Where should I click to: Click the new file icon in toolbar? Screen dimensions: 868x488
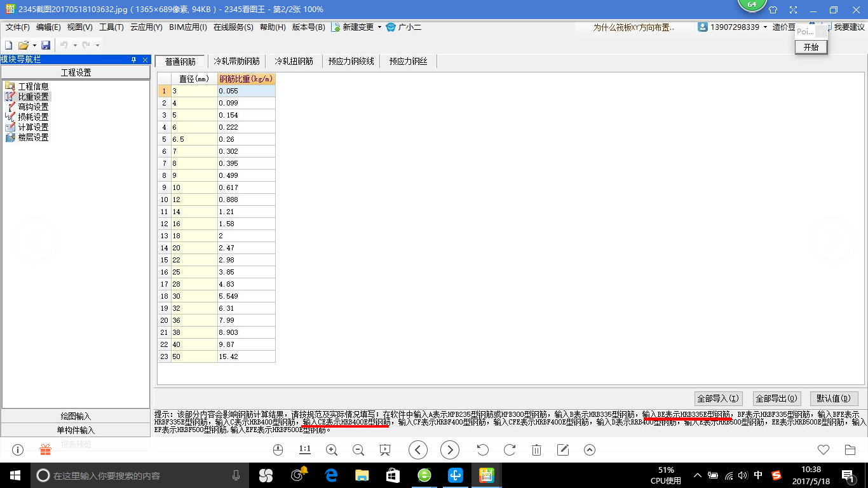click(9, 45)
